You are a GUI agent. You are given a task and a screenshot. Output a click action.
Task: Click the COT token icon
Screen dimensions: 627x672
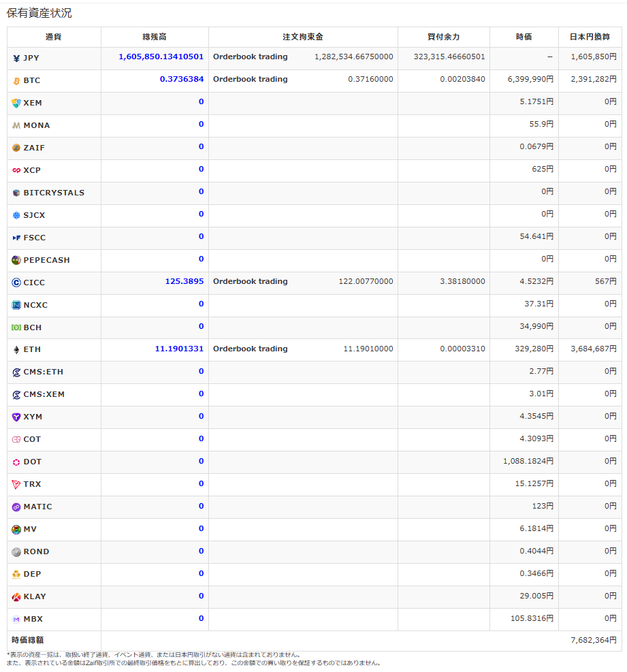[16, 440]
